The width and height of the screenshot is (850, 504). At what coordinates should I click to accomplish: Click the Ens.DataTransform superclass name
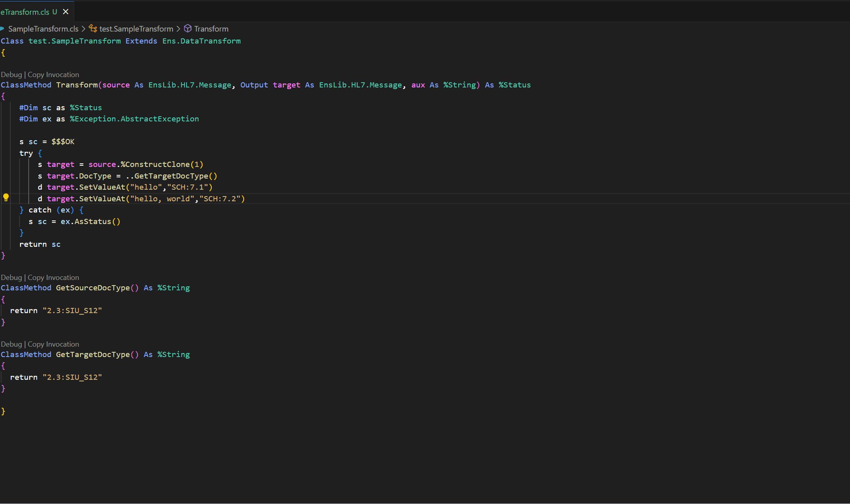point(201,41)
